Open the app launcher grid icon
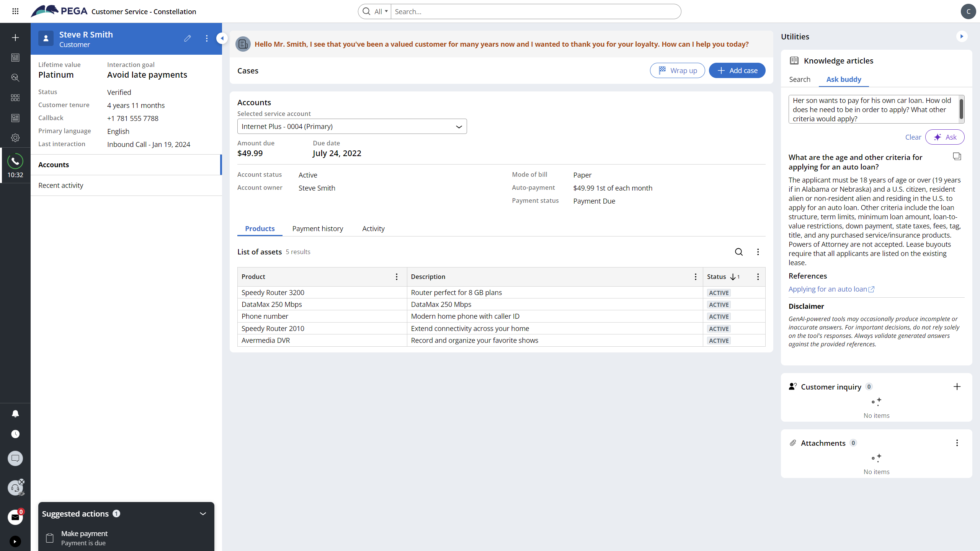Viewport: 980px width, 551px height. pos(15,11)
